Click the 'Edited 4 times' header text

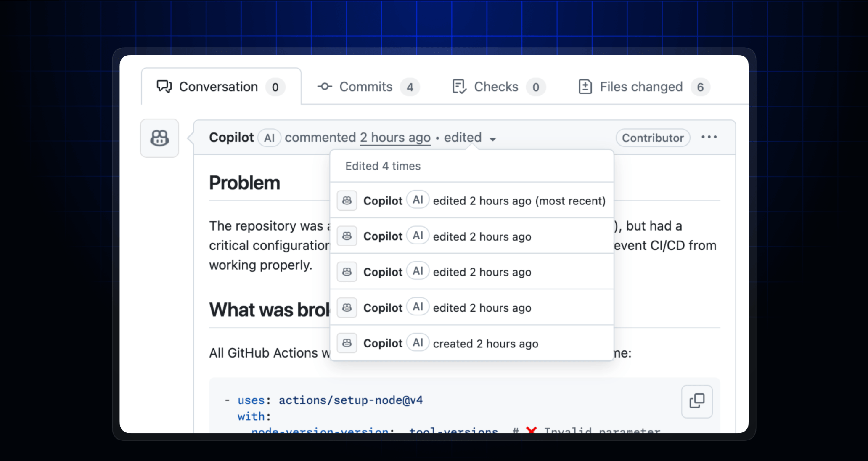[x=383, y=166]
